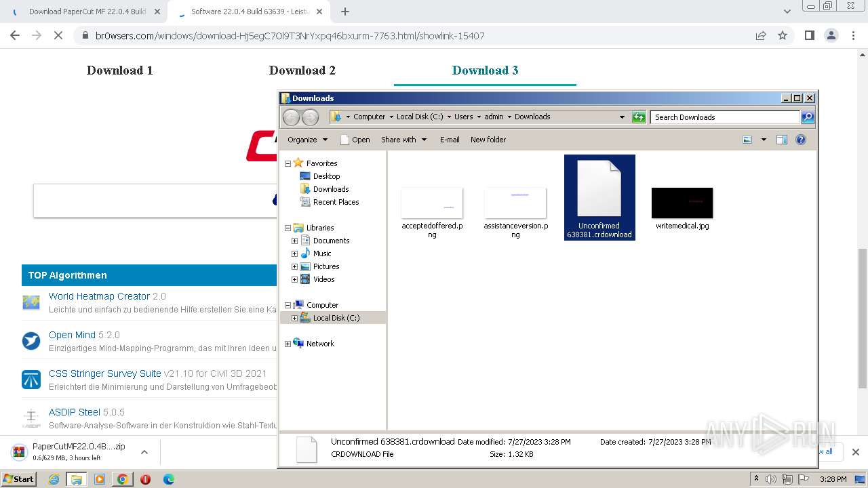The height and width of the screenshot is (488, 868).
Task: Open Chrome three-dot menu
Action: (x=852, y=35)
